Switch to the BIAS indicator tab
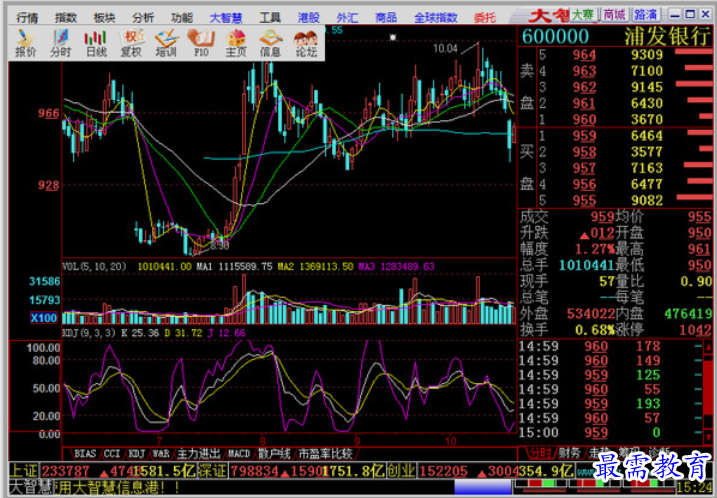 pos(85,454)
